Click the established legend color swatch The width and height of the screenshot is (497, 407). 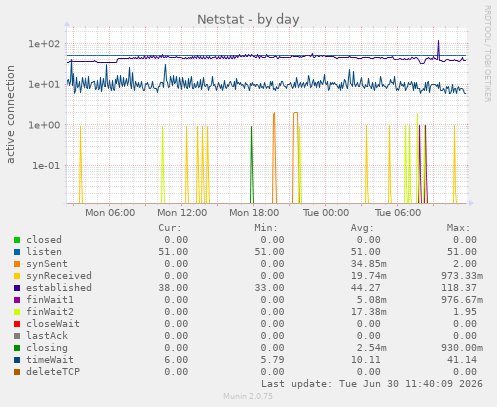[x=17, y=288]
